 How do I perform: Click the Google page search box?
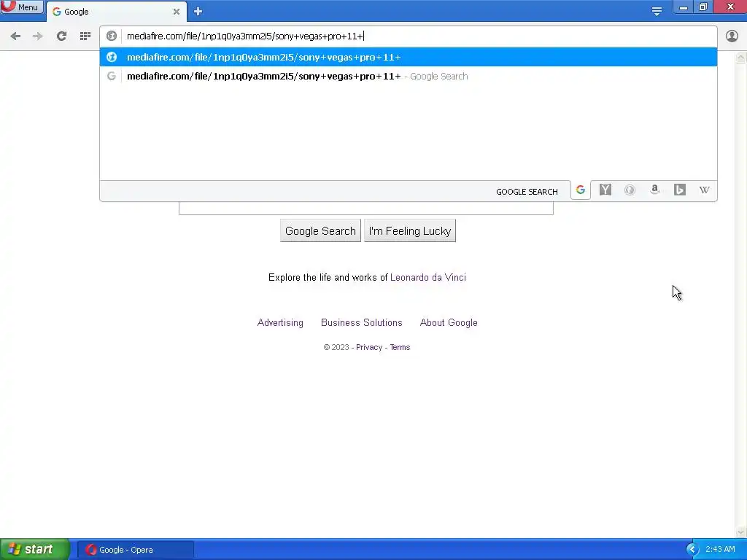coord(366,208)
